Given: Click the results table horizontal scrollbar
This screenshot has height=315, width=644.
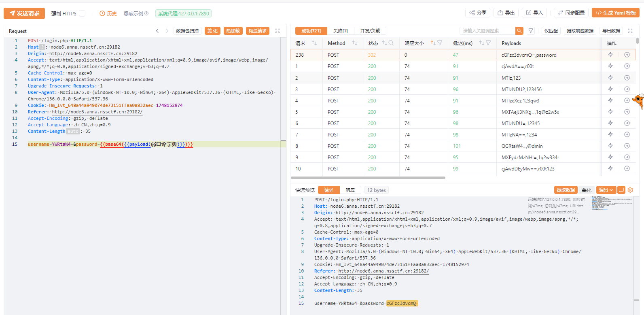Looking at the screenshot, I should tap(368, 177).
